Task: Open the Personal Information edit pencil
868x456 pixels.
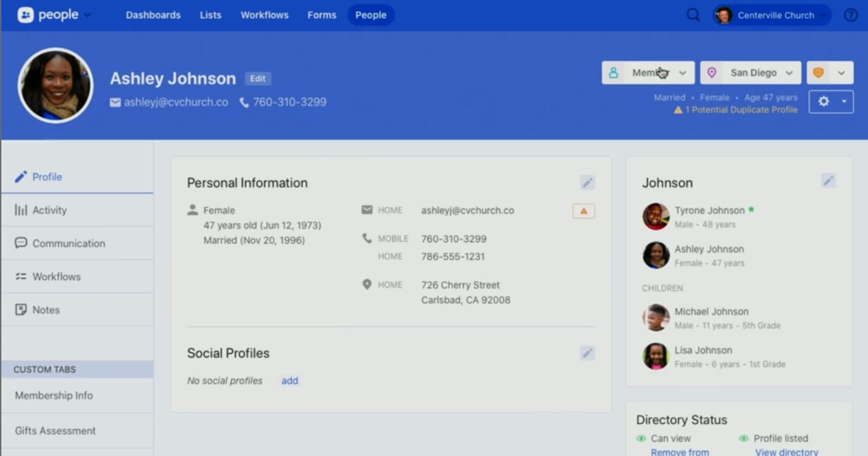Action: point(587,181)
